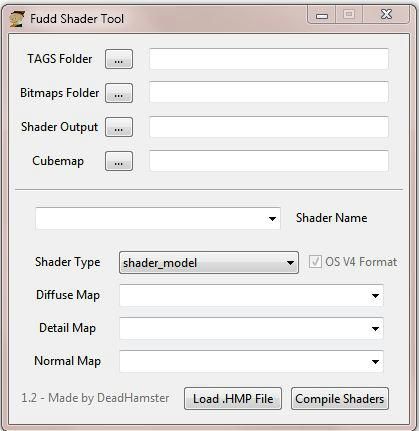Screen dimensions: 419x431
Task: Minimize the Fudd Shader Tool window
Action: click(322, 15)
